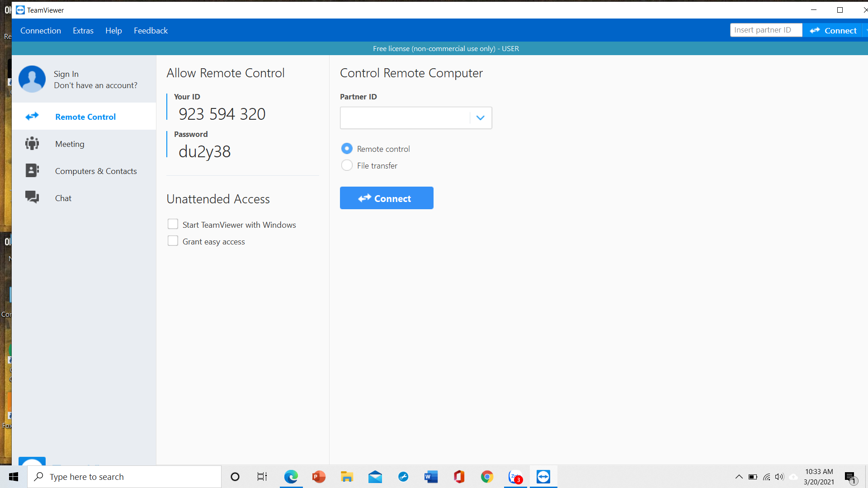Open Task View from taskbar
Viewport: 868px width, 488px height.
[262, 477]
